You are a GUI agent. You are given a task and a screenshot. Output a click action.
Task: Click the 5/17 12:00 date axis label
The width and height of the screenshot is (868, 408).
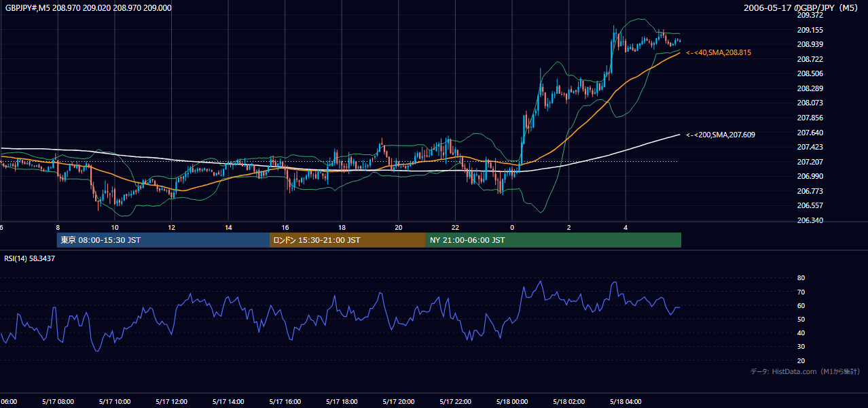[x=171, y=401]
